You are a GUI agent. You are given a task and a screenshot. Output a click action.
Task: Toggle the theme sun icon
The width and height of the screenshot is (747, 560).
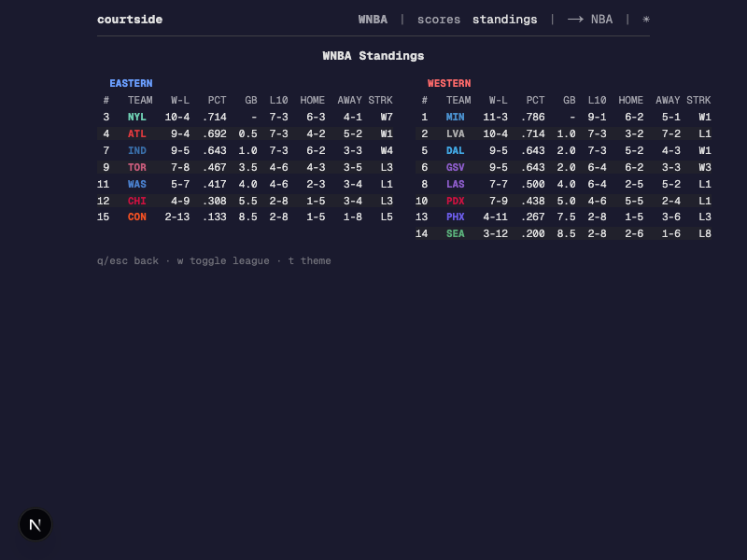[646, 20]
